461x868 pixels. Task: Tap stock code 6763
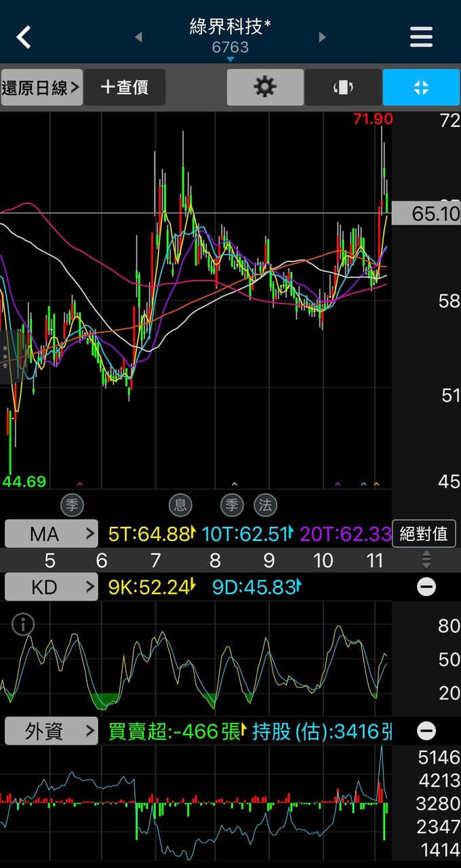click(230, 47)
